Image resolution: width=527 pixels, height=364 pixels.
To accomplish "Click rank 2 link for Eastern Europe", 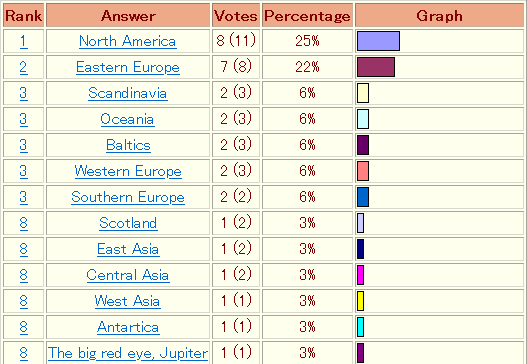I will [24, 67].
